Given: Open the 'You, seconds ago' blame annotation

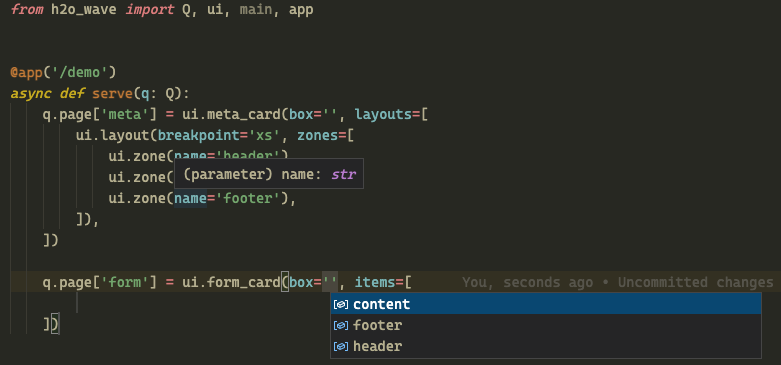Looking at the screenshot, I should (x=617, y=282).
